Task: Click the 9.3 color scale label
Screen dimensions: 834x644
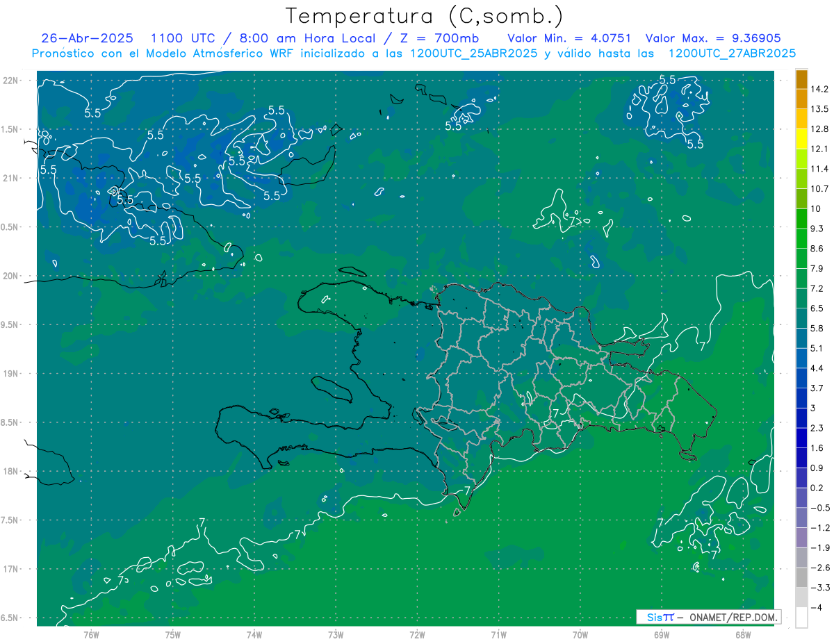Action: pos(817,229)
